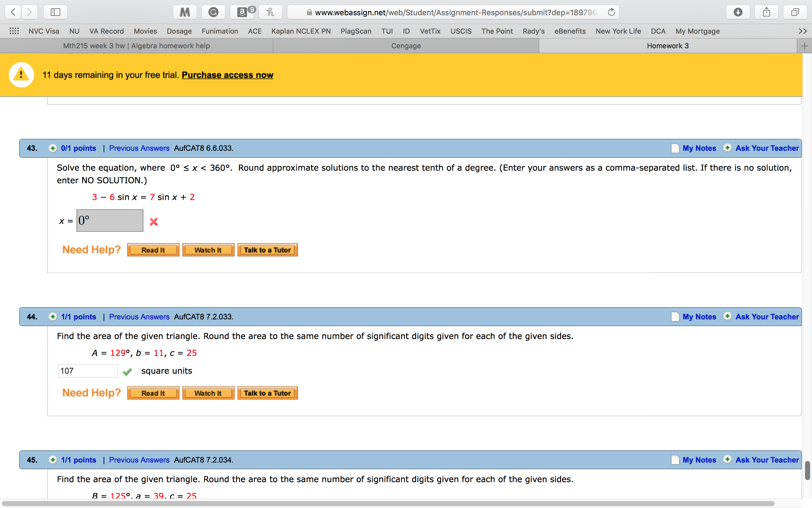
Task: Click Ask Your Teacher plus icon, question 43
Action: click(x=727, y=148)
